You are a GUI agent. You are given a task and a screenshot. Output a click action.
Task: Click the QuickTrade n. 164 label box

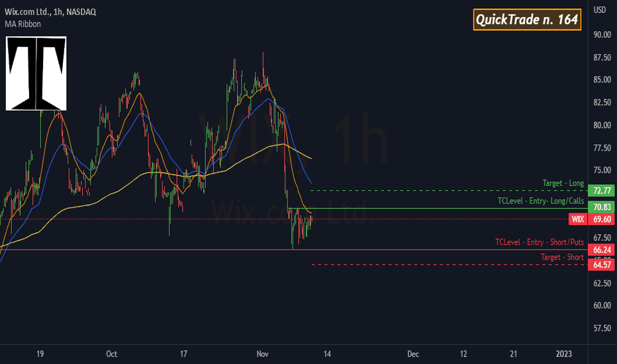click(x=527, y=19)
